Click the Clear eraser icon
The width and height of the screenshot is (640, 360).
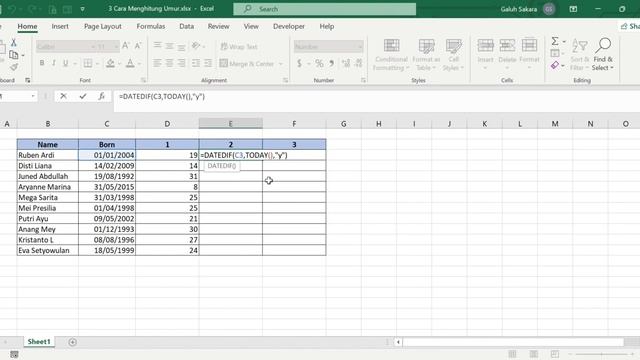(x=555, y=65)
